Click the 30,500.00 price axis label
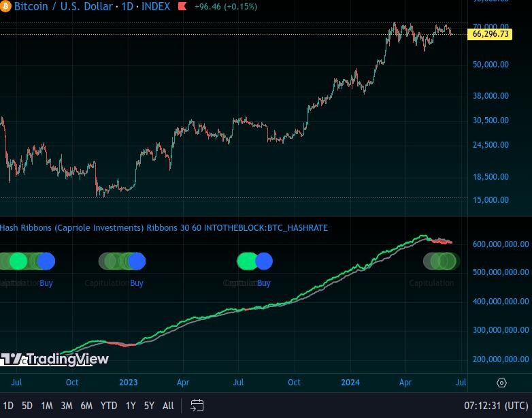Image resolution: width=532 pixels, height=418 pixels. [491, 120]
